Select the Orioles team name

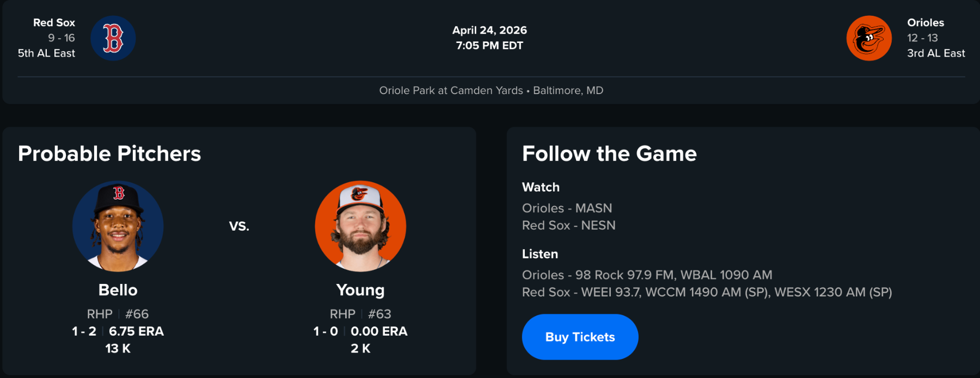click(x=926, y=23)
